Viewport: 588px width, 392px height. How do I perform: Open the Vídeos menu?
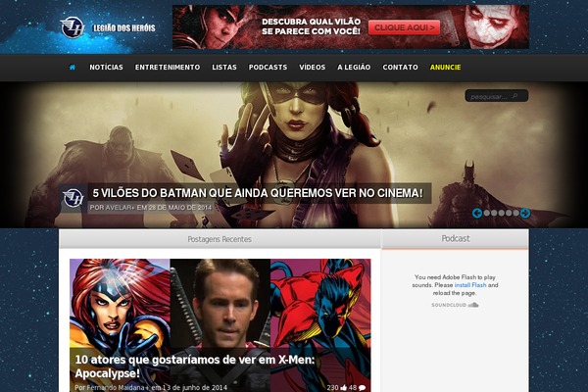coord(312,68)
